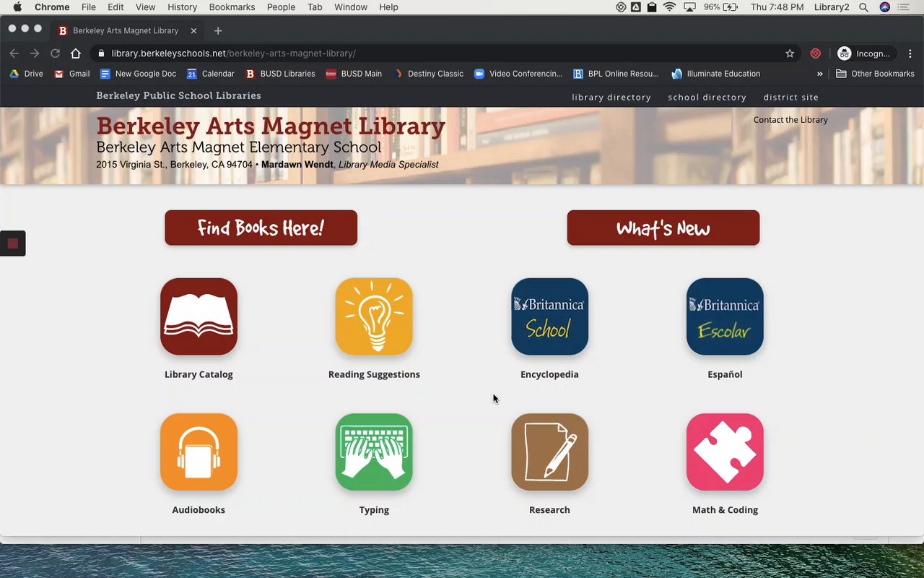Open the Apple menu
The height and width of the screenshot is (578, 924).
point(17,7)
